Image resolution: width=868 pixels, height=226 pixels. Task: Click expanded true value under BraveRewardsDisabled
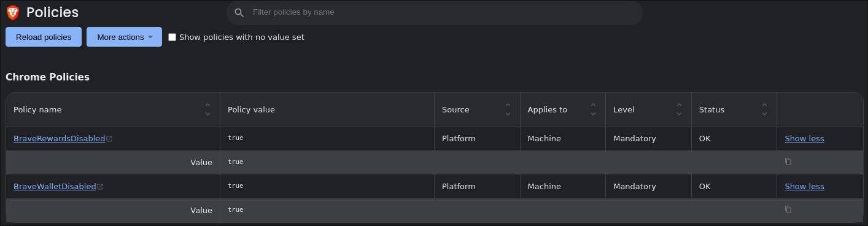coord(236,162)
